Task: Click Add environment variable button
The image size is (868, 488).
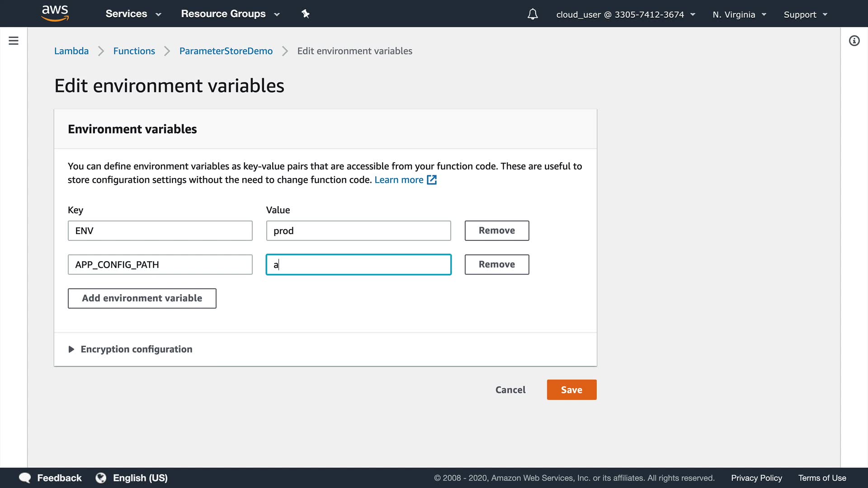Action: 142,298
